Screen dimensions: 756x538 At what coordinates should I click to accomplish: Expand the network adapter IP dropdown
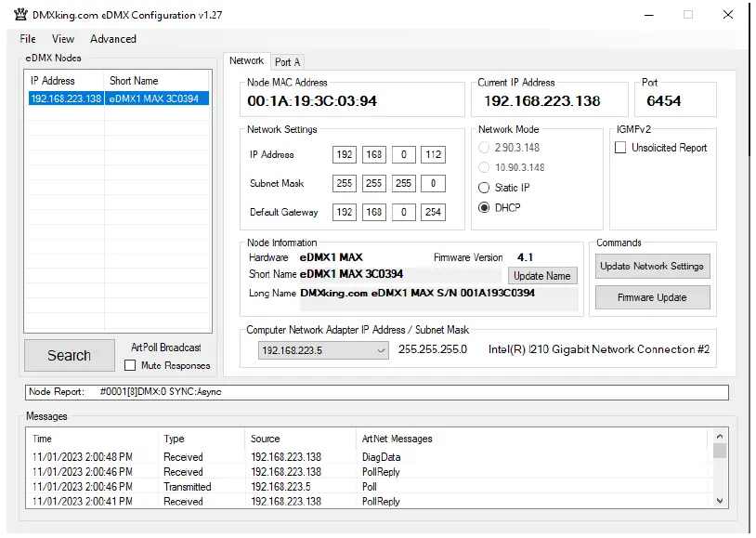[381, 350]
